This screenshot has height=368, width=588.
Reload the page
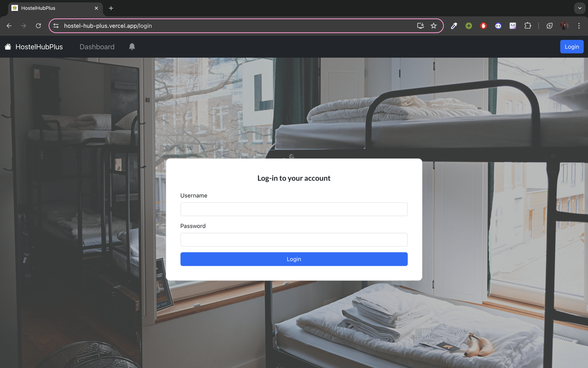click(x=38, y=26)
